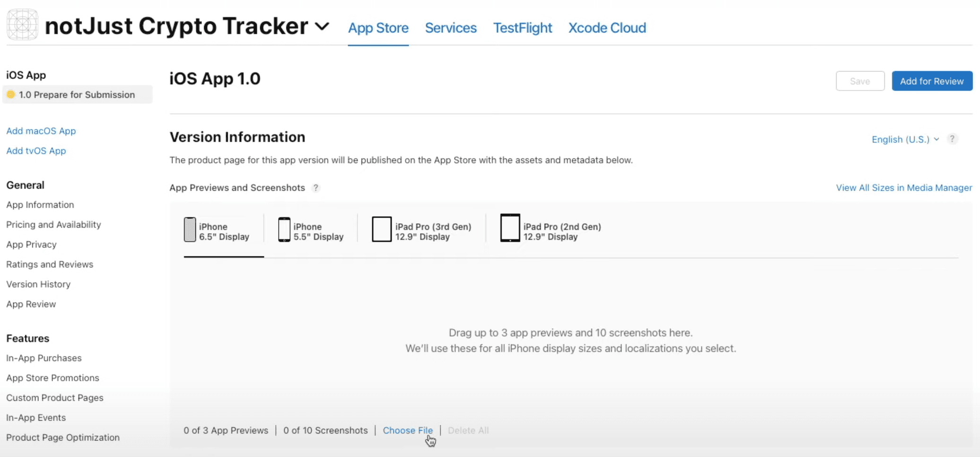Open App Information from the sidebar
Screen dimensions: 980x457
[40, 204]
